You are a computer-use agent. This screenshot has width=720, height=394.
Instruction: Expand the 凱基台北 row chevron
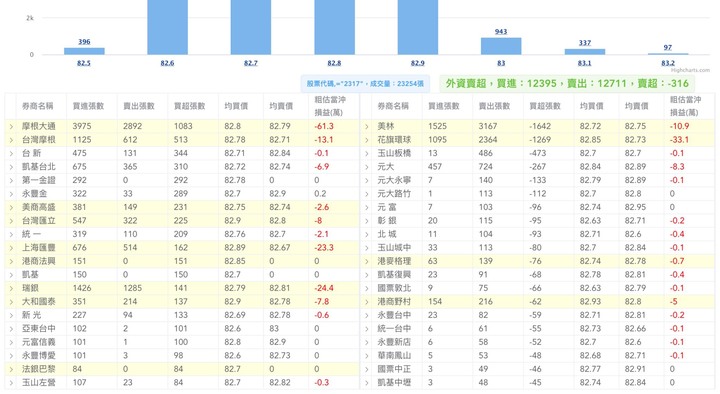(11, 167)
